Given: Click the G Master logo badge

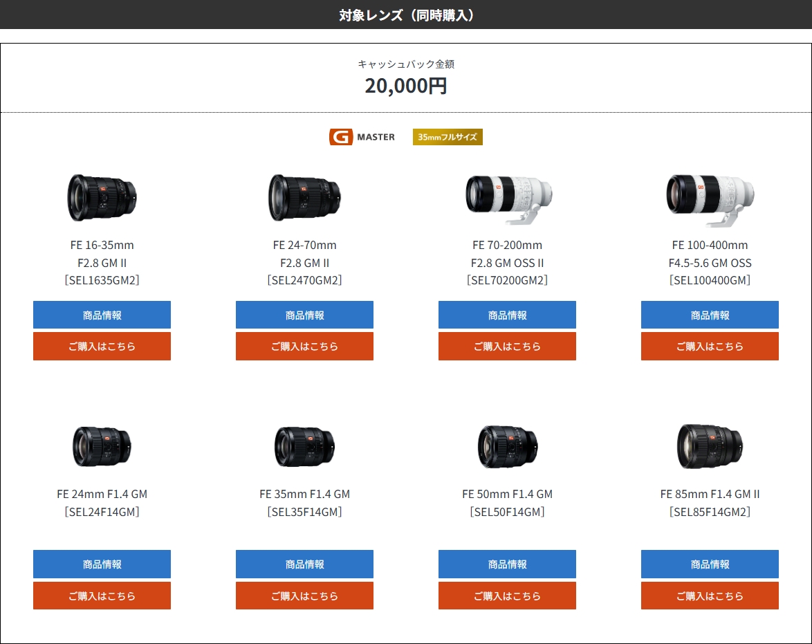Looking at the screenshot, I should [x=362, y=137].
